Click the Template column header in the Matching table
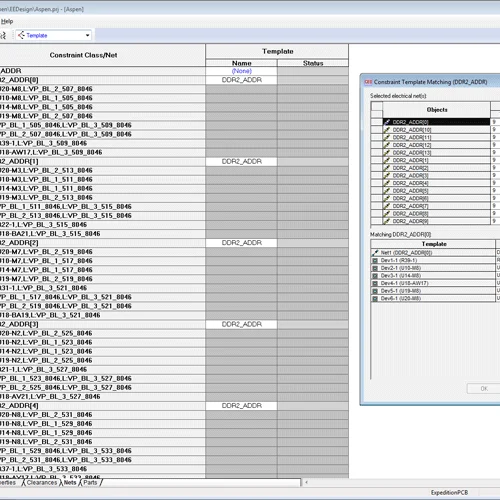500x500 pixels. (434, 244)
